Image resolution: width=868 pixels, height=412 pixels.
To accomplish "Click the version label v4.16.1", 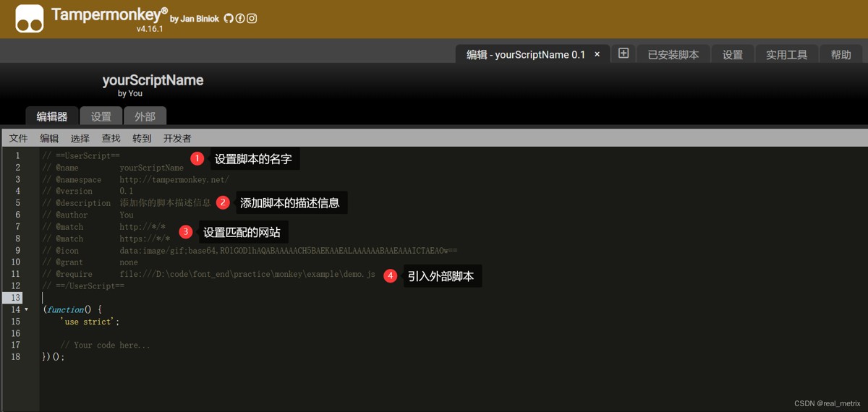I will (x=150, y=30).
